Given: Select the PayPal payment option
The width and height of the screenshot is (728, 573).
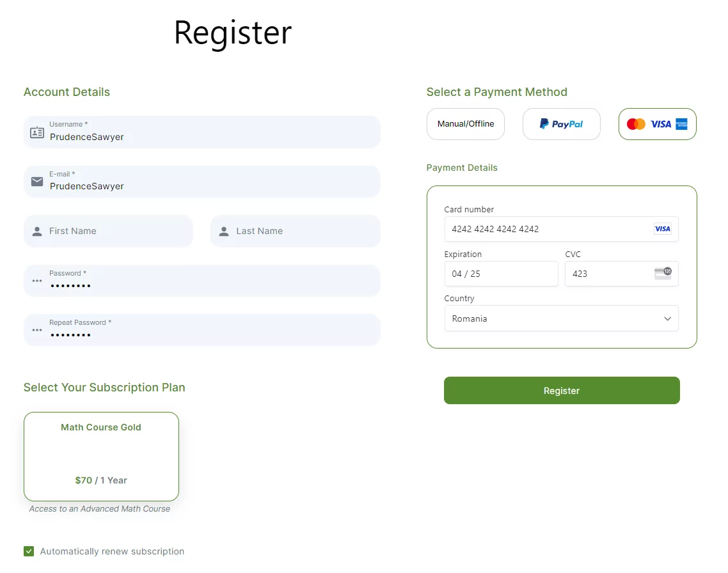Looking at the screenshot, I should click(561, 124).
